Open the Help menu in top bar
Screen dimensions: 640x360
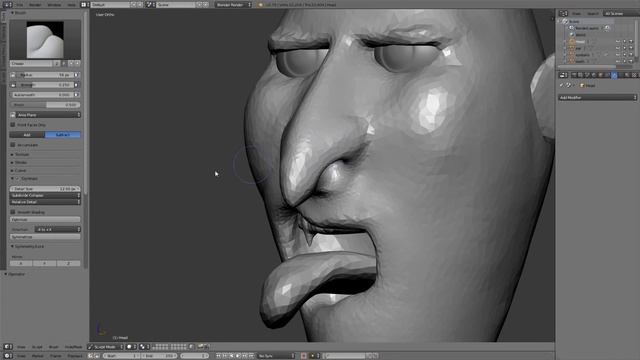click(71, 5)
